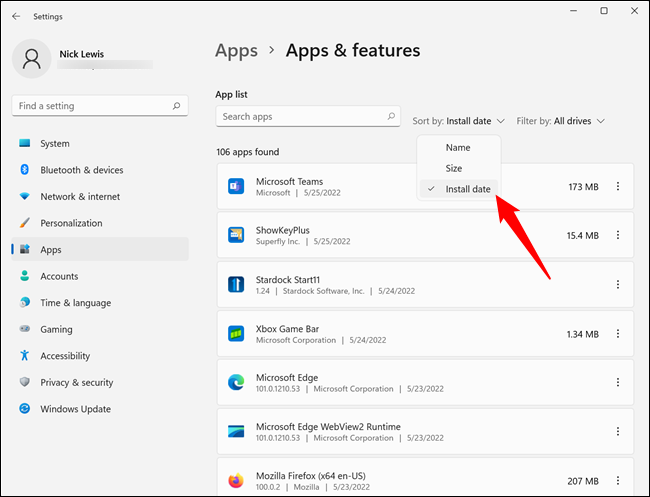Open more options for Mozilla Firefox
650x497 pixels.
618,480
